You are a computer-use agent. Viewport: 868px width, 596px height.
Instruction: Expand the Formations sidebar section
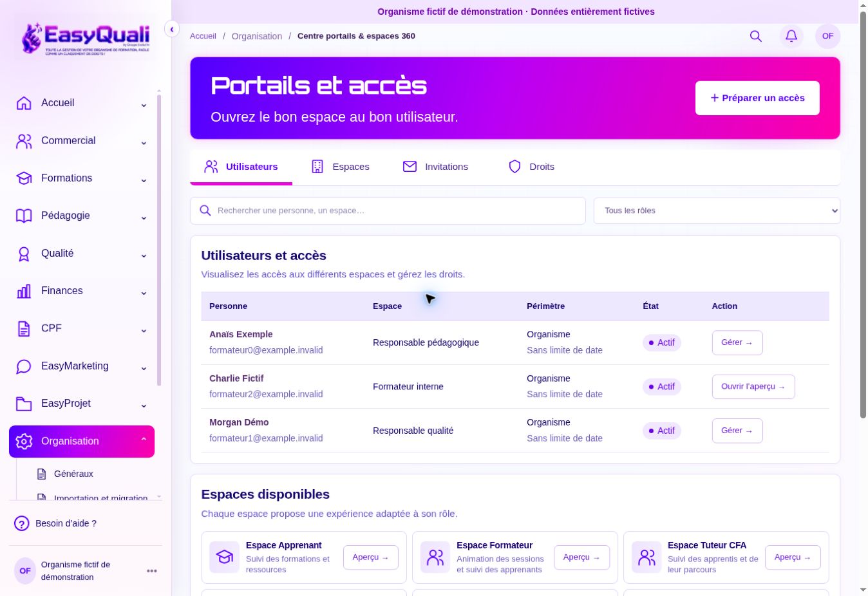[82, 178]
